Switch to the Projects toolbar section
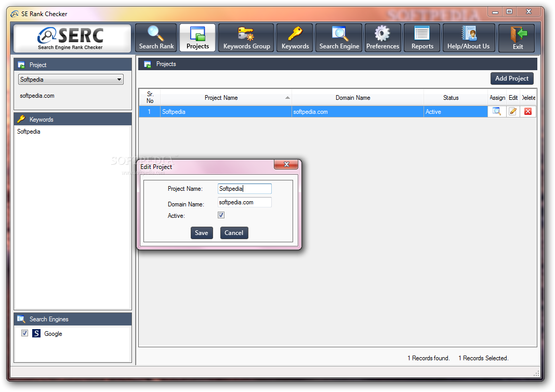Viewport: 555px width, 392px height. click(197, 38)
